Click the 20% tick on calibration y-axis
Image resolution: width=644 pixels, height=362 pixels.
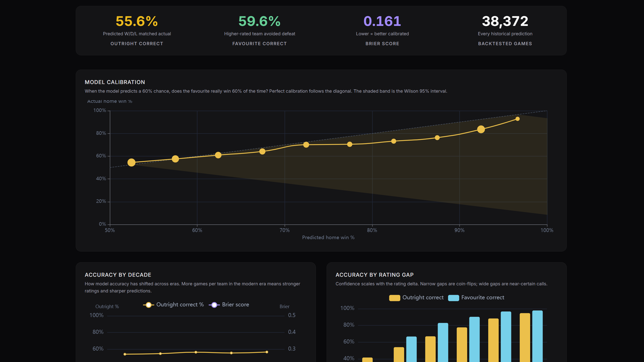[x=101, y=201]
